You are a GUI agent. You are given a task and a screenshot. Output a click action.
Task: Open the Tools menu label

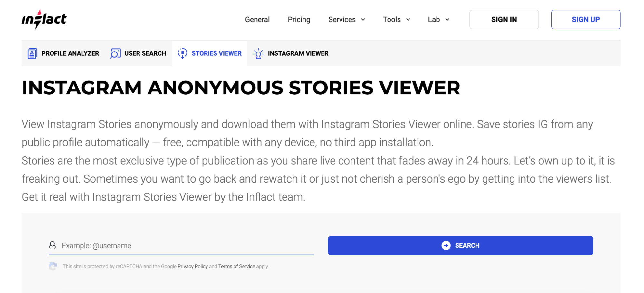(x=392, y=20)
